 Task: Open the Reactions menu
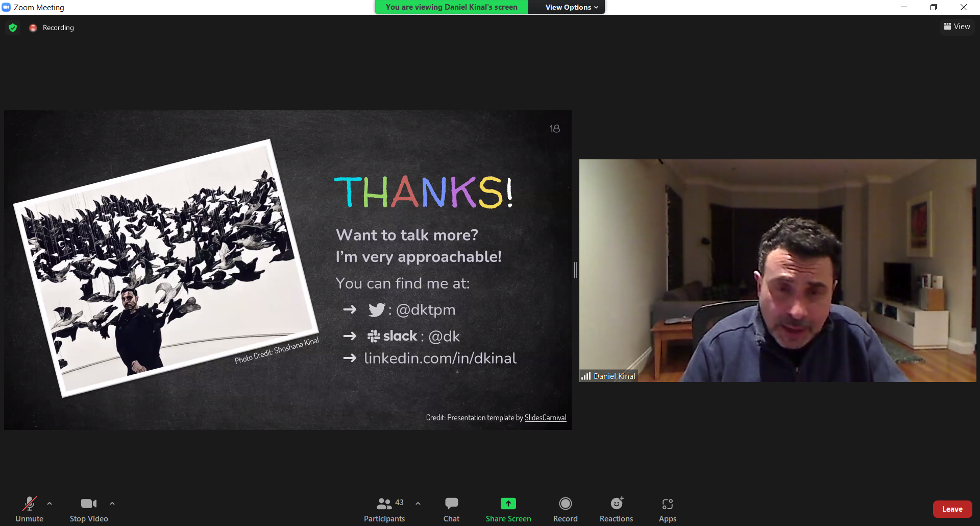pos(617,509)
